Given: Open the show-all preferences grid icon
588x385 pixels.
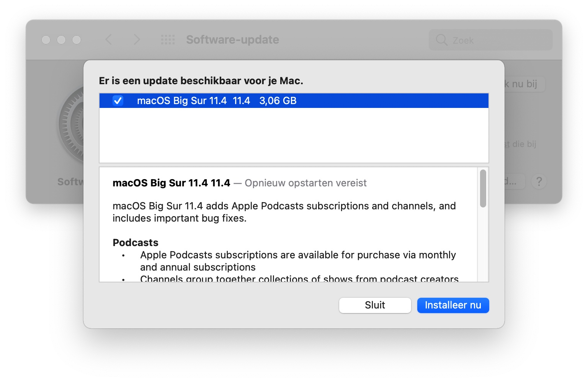Looking at the screenshot, I should point(168,39).
